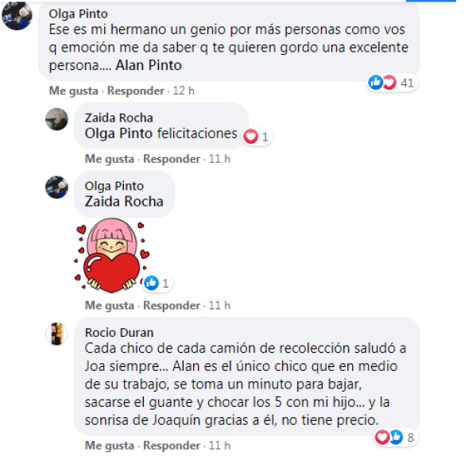The width and height of the screenshot is (476, 456).
Task: Click Responder under the heart sticker reply
Action: pos(172,305)
